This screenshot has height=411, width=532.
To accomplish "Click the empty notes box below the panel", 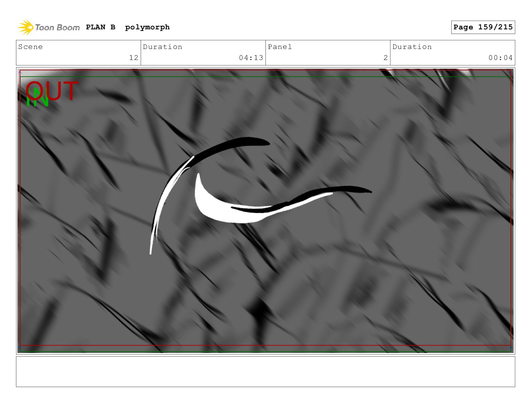I will click(x=265, y=371).
